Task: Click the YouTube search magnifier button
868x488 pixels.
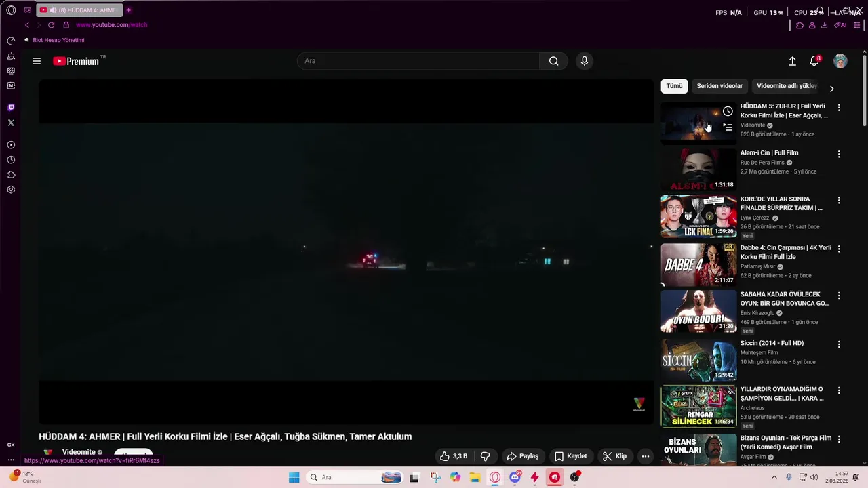Action: tap(554, 61)
